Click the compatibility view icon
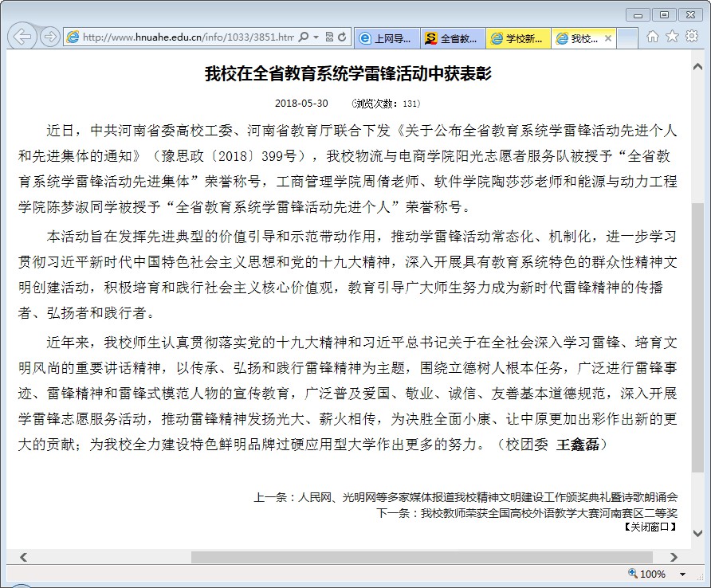 click(330, 37)
